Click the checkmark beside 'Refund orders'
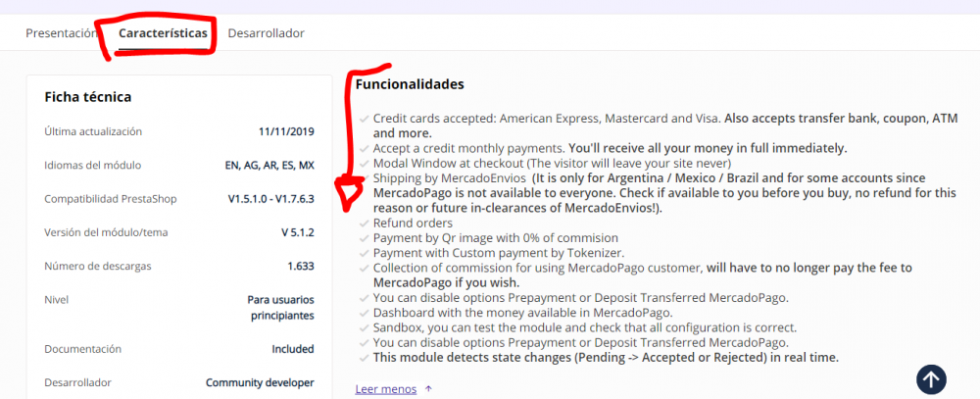Screen dimensions: 980x399 tap(364, 224)
